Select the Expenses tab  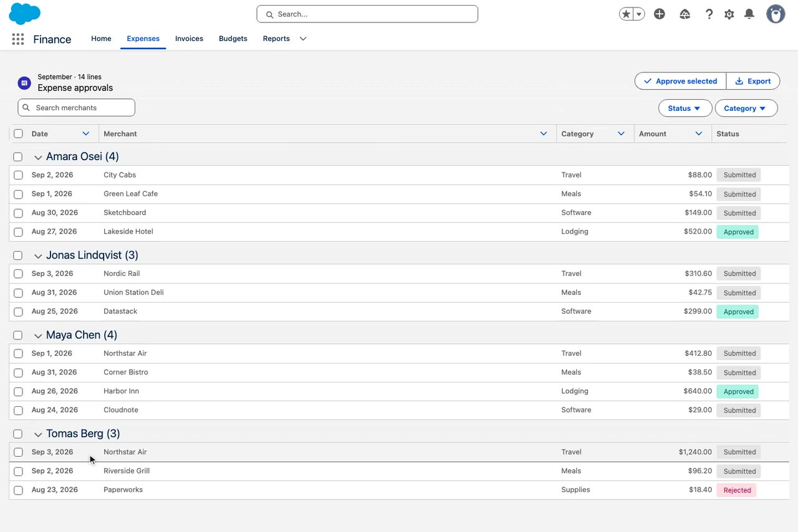[143, 39]
